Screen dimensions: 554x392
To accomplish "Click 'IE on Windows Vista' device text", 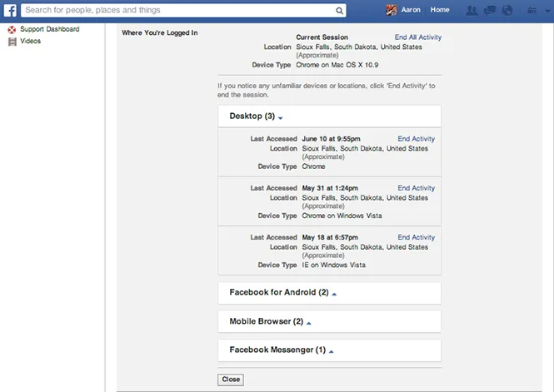I will 334,265.
